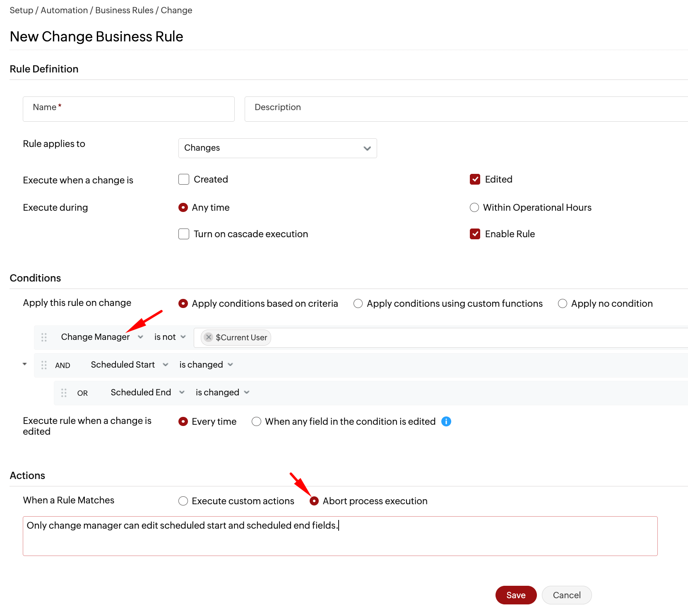Click the Scheduled Start row drag handle

pyautogui.click(x=44, y=365)
